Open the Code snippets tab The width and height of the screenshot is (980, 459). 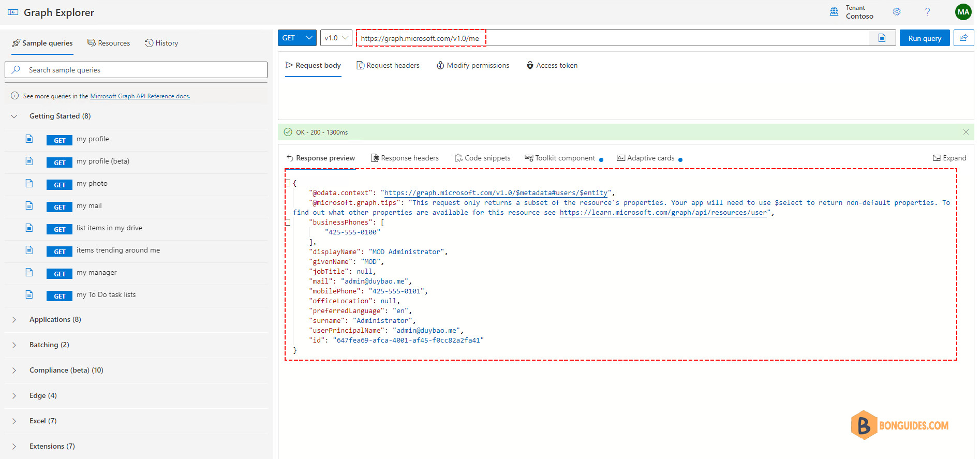482,158
